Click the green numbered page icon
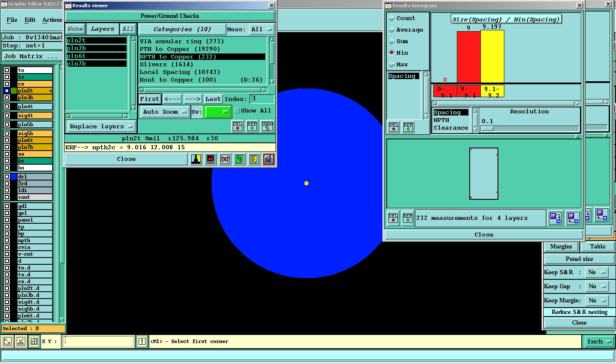This screenshot has width=616, height=364. pos(240,159)
